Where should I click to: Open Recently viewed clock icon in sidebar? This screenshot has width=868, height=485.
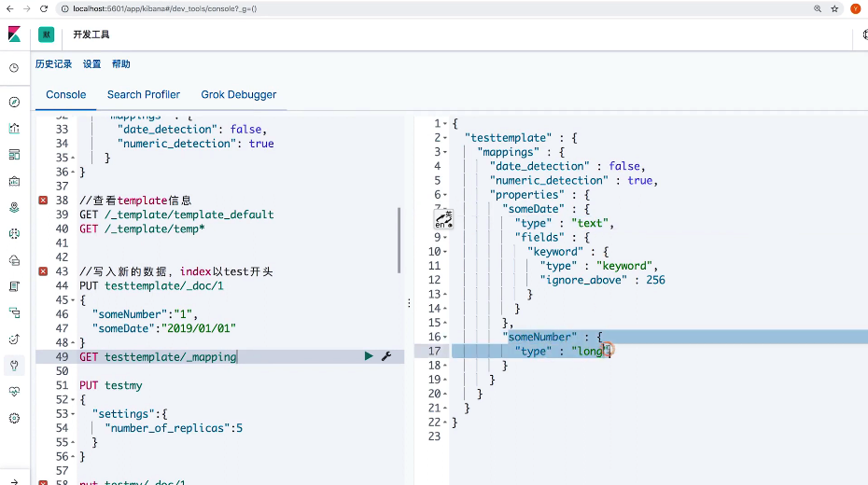pyautogui.click(x=14, y=68)
